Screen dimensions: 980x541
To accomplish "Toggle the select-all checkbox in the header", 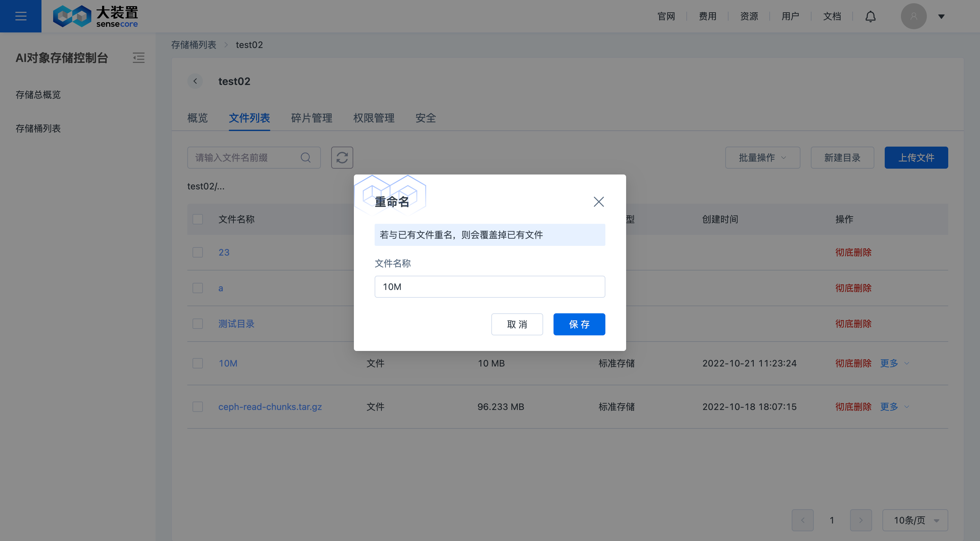I will click(197, 219).
